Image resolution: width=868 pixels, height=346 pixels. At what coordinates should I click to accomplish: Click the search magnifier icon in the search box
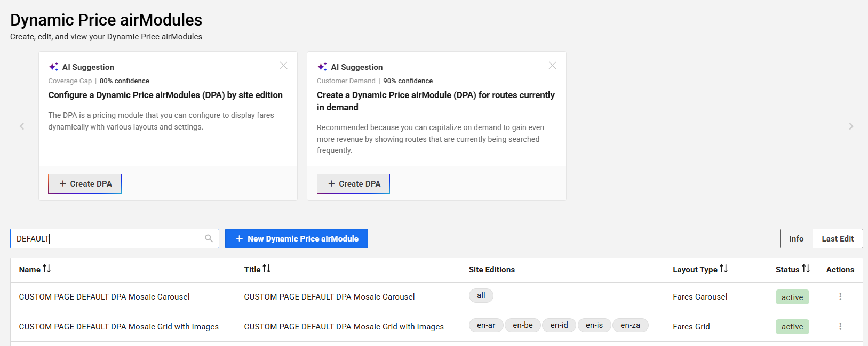click(209, 238)
